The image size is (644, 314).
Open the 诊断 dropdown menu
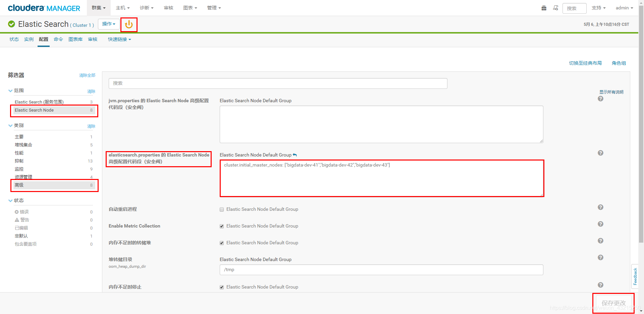pos(147,8)
